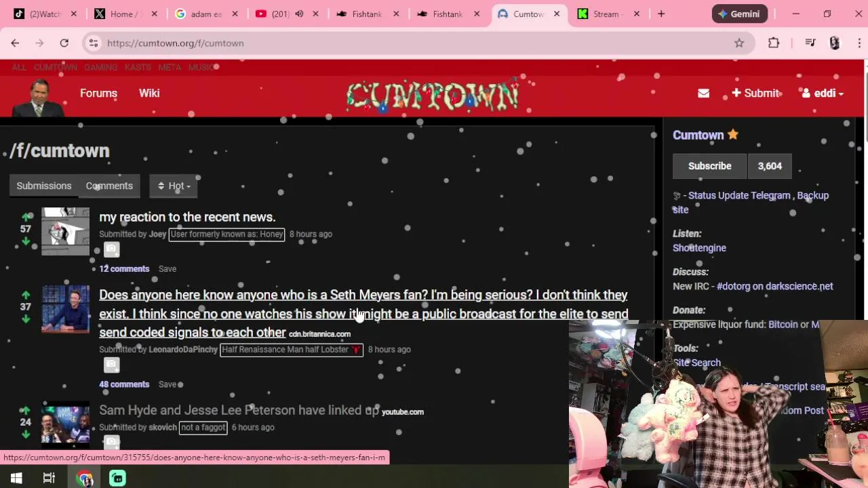Open the green app on the taskbar
This screenshot has width=868, height=488.
pos(117,478)
